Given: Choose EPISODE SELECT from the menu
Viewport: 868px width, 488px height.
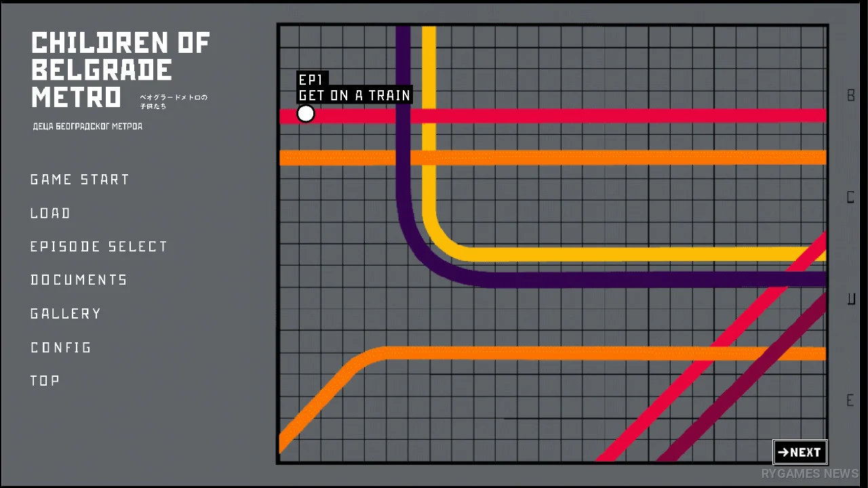Looking at the screenshot, I should coord(99,247).
